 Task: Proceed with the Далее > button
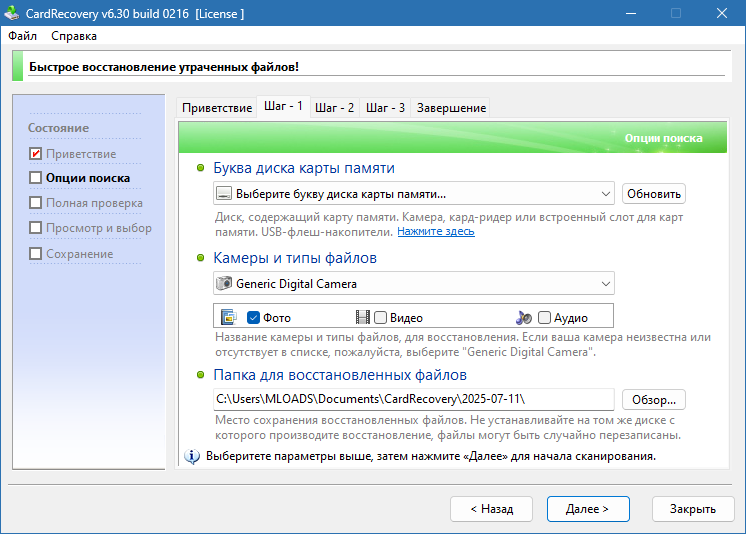588,509
